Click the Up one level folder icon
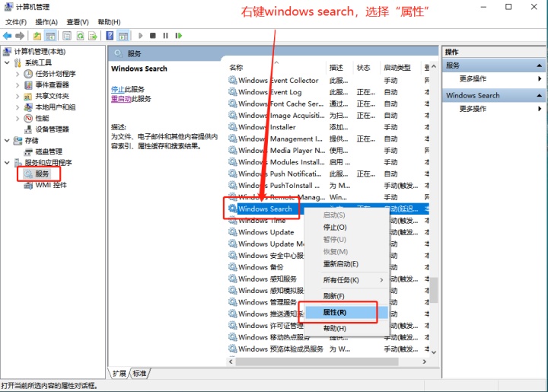The width and height of the screenshot is (548, 392). (37, 36)
